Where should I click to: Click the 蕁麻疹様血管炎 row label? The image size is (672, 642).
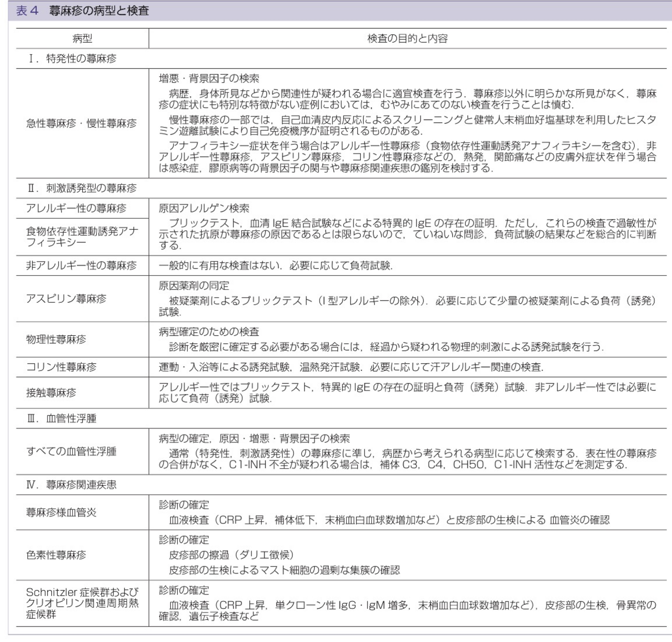(62, 513)
